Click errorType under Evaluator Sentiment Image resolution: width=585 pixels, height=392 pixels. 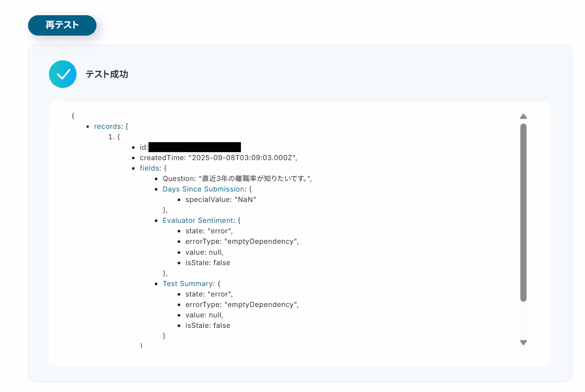pyautogui.click(x=242, y=241)
